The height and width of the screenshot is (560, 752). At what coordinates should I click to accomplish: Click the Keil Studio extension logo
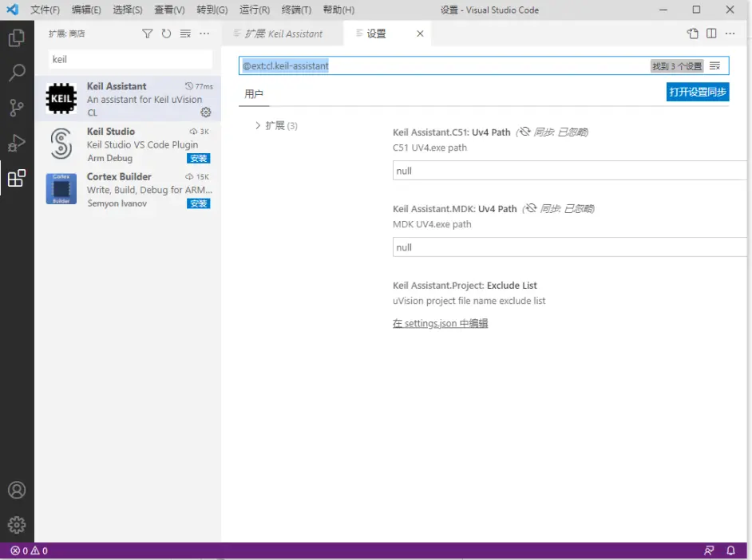(61, 144)
